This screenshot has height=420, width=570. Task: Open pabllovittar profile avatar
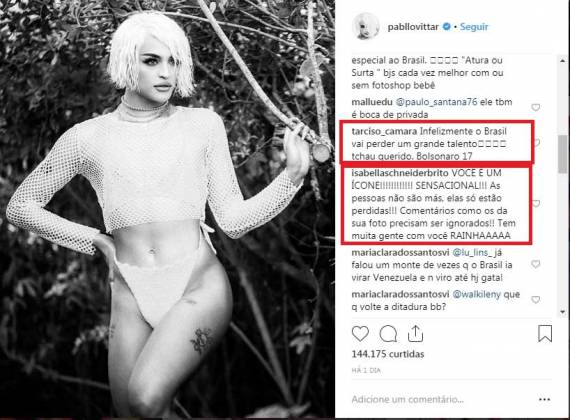(x=366, y=26)
